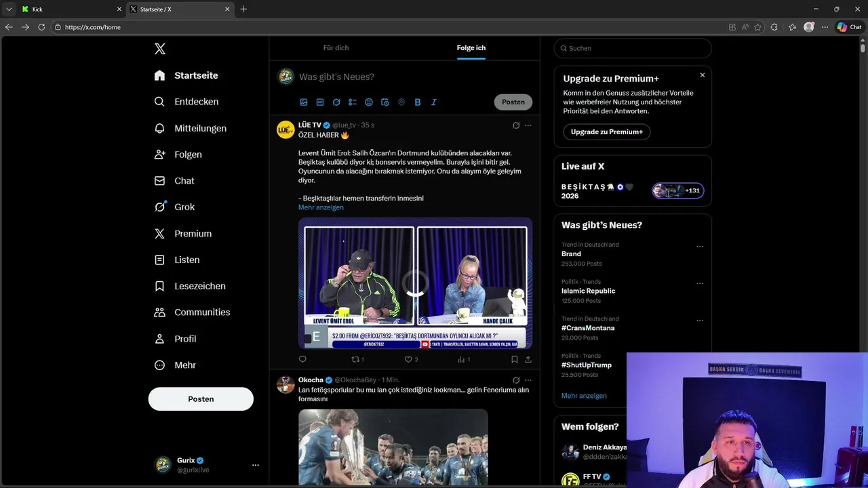Open Mitteilungen notifications

click(191, 128)
